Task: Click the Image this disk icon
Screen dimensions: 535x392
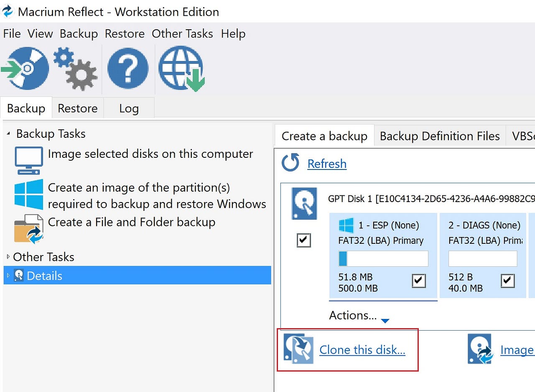Action: tap(481, 349)
